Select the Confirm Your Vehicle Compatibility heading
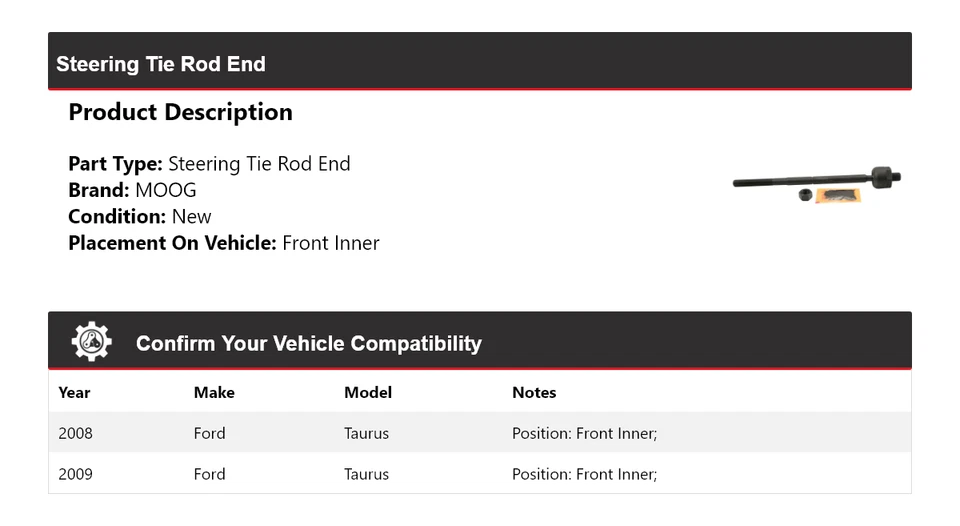This screenshot has height=526, width=960. tap(308, 343)
